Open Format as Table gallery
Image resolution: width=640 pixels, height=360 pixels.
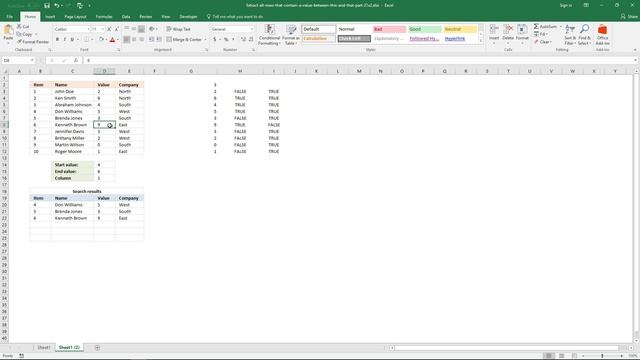pyautogui.click(x=291, y=35)
